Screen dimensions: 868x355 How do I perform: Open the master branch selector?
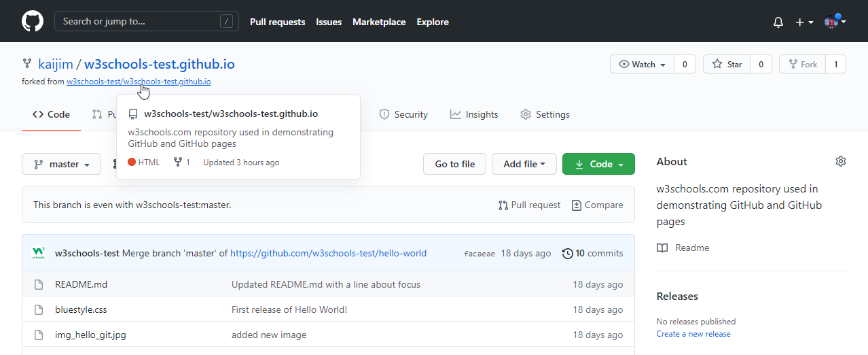pyautogui.click(x=62, y=164)
